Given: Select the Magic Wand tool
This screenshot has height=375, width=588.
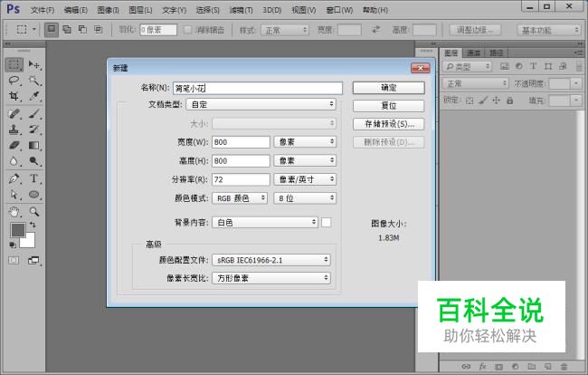Looking at the screenshot, I should click(34, 81).
